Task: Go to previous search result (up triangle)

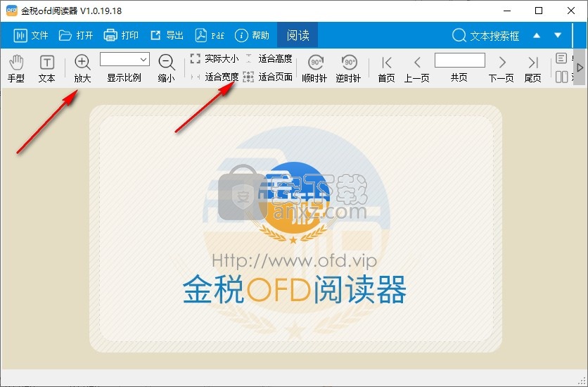Action: click(x=537, y=35)
